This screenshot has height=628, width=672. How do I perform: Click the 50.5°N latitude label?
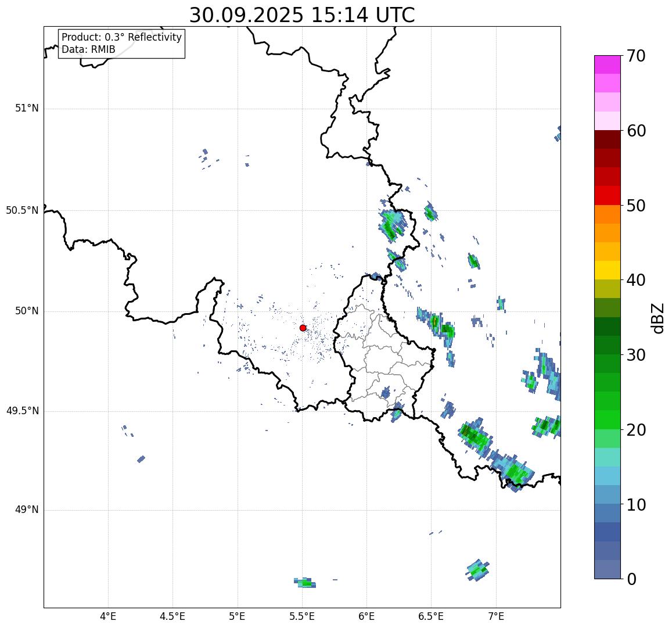22,210
